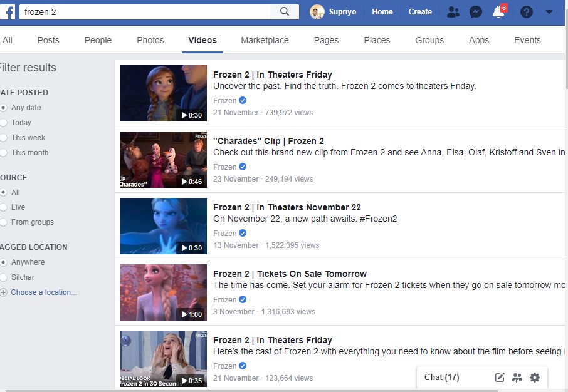The height and width of the screenshot is (392, 568).
Task: Open "Charades" Clip | Frozen 2 title
Action: pyautogui.click(x=268, y=141)
